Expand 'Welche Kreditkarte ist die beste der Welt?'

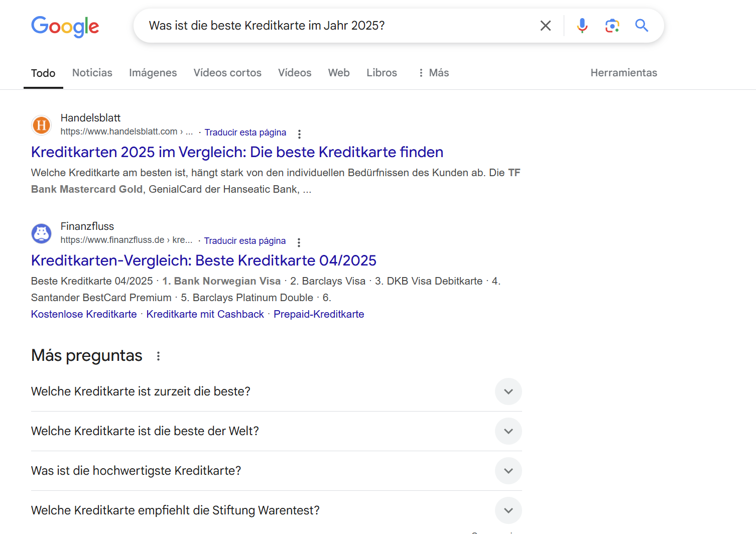tap(276, 431)
